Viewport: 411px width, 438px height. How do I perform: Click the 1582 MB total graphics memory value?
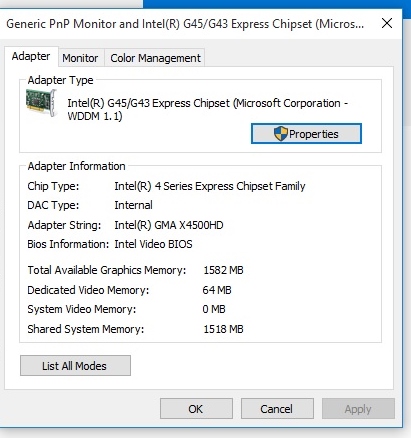[223, 270]
